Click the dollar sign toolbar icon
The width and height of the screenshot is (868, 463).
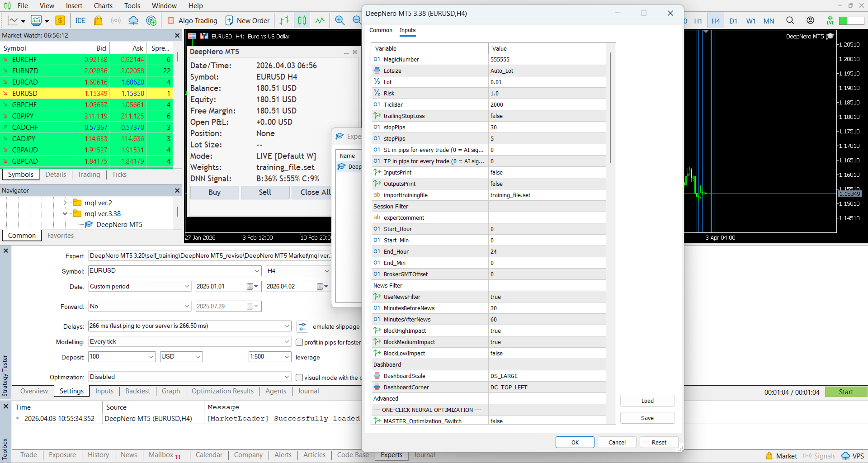[60, 20]
